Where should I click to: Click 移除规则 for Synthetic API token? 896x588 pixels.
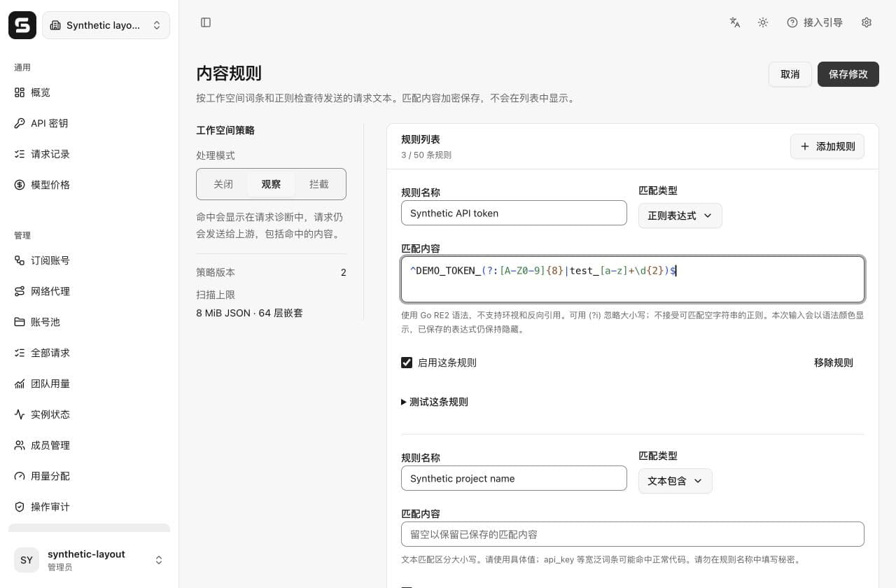[x=834, y=363]
